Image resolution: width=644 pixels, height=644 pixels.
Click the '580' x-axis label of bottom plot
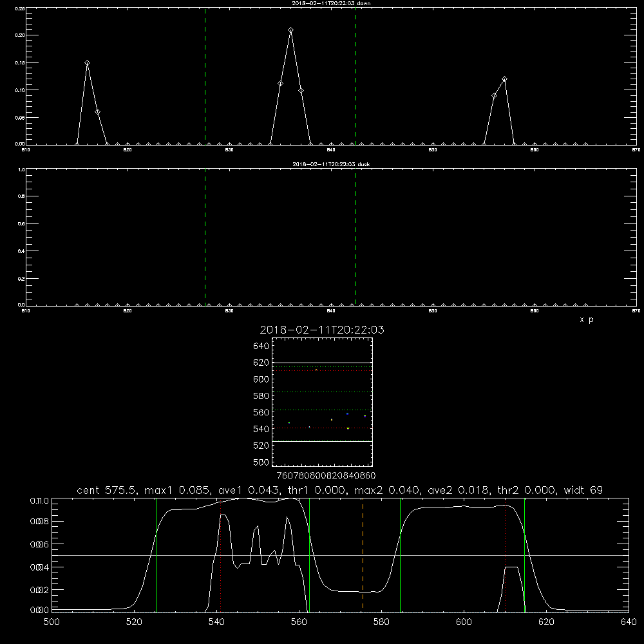click(381, 622)
